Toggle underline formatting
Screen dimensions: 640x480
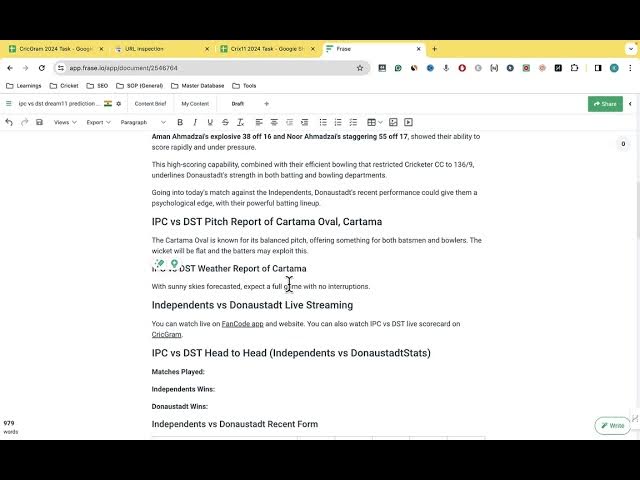(x=210, y=122)
